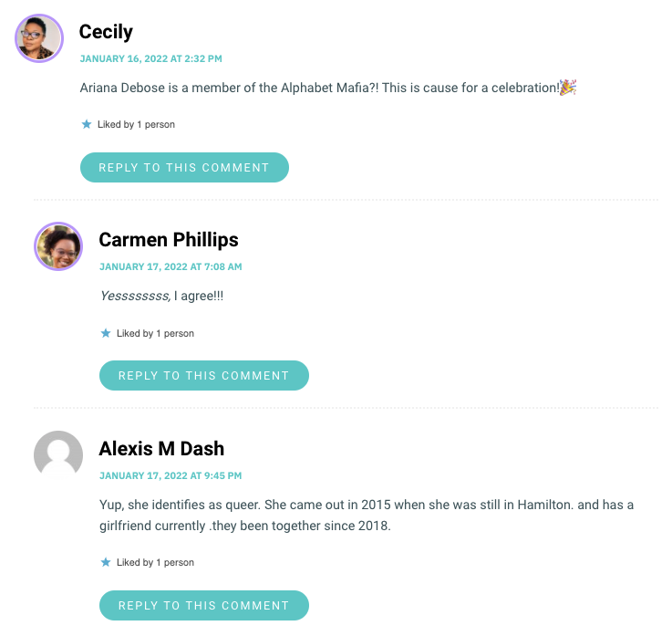Screen dimensions: 672x636
Task: Click 'Liked by 1 person' under Cecily's comment
Action: tap(136, 124)
